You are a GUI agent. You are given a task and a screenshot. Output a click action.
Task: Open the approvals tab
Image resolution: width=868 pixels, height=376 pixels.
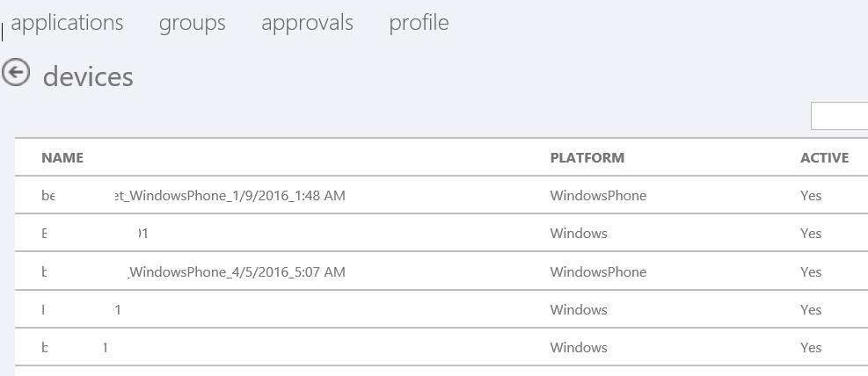(307, 23)
